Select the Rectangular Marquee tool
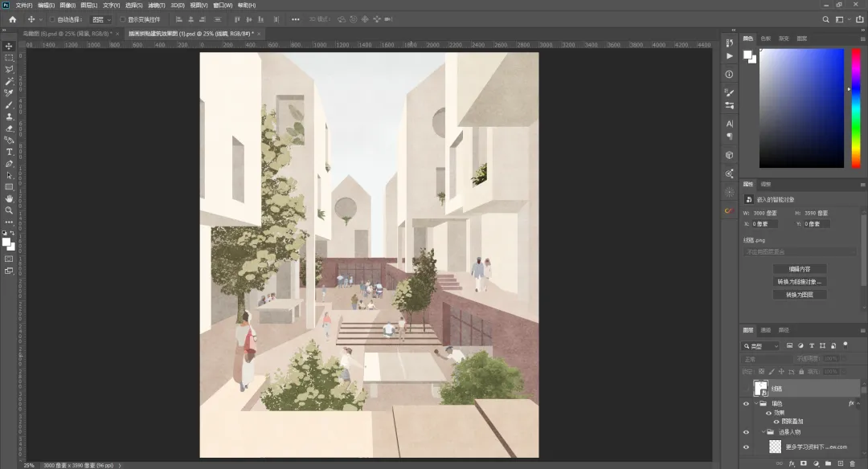The width and height of the screenshot is (868, 469). click(9, 58)
